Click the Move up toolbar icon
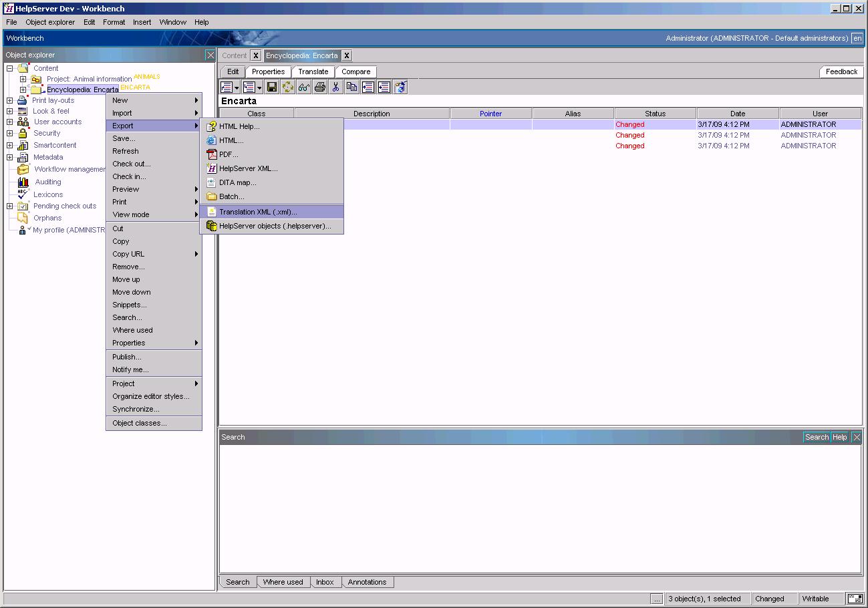Viewport: 868px width, 608px height. coord(368,87)
